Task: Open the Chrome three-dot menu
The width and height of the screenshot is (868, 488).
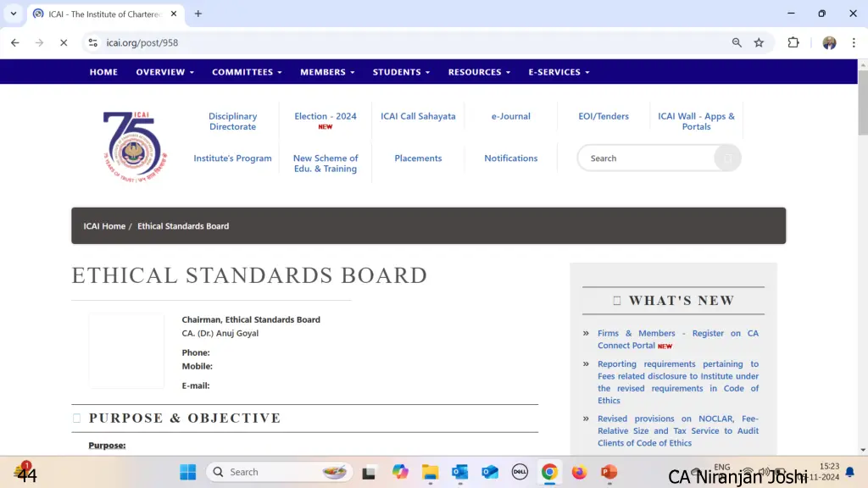Action: [x=854, y=42]
